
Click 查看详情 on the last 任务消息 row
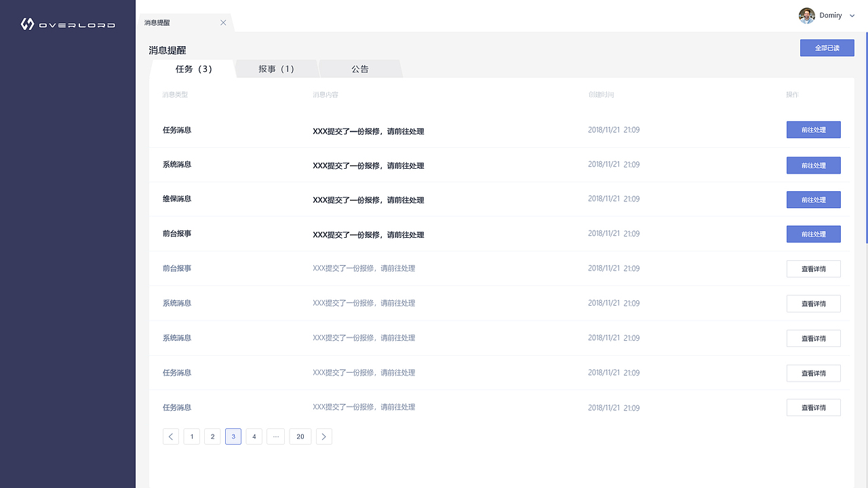pos(813,407)
